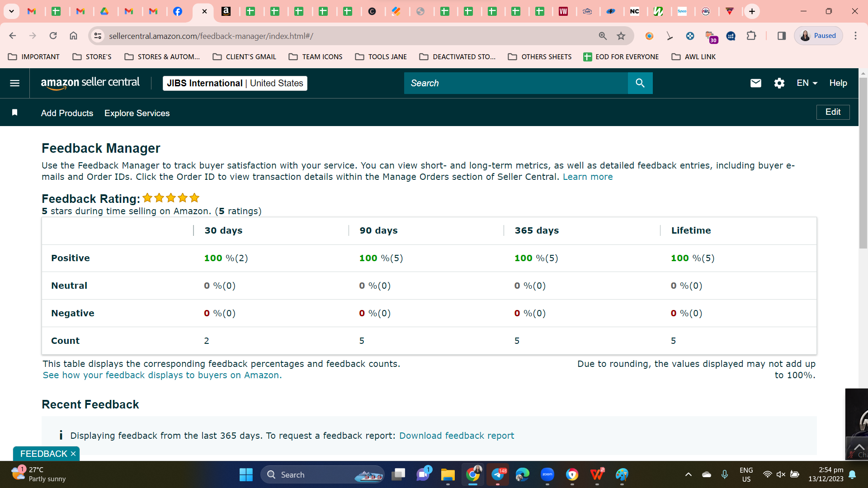Screen dimensions: 868x488
Task: Click the five-star feedback rating
Action: (171, 198)
